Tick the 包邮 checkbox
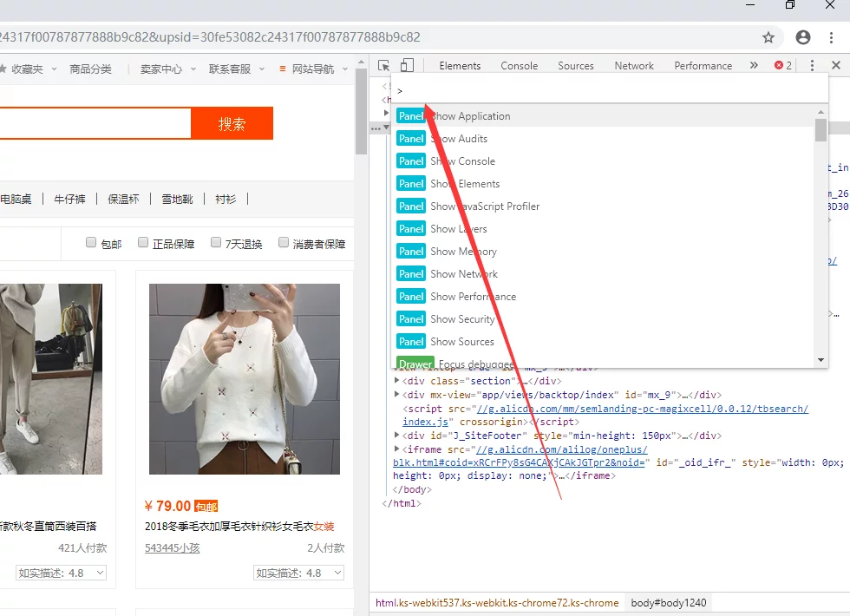The image size is (850, 616). [x=91, y=242]
